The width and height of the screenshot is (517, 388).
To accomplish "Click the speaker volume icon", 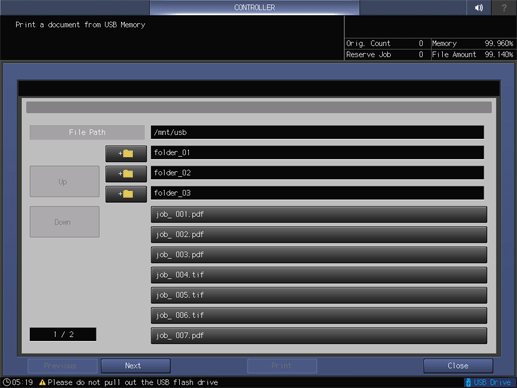I will (x=479, y=7).
